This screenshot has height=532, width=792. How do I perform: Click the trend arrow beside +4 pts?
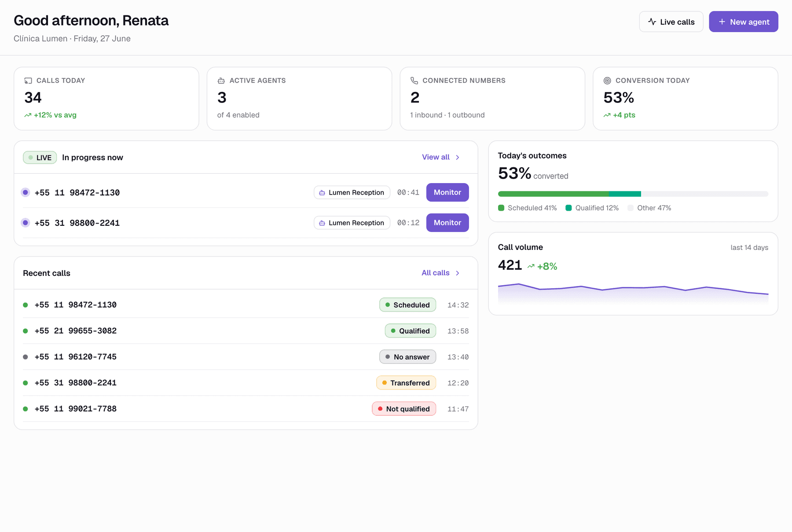[607, 115]
